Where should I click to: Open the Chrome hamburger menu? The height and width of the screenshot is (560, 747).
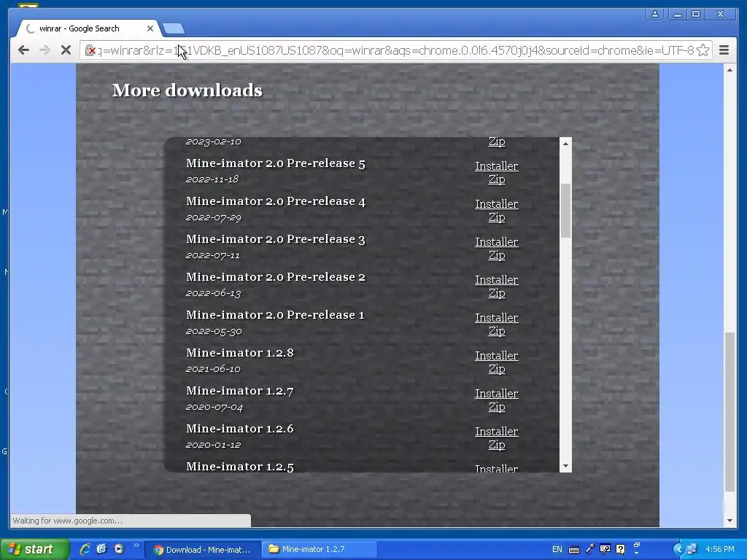point(724,50)
